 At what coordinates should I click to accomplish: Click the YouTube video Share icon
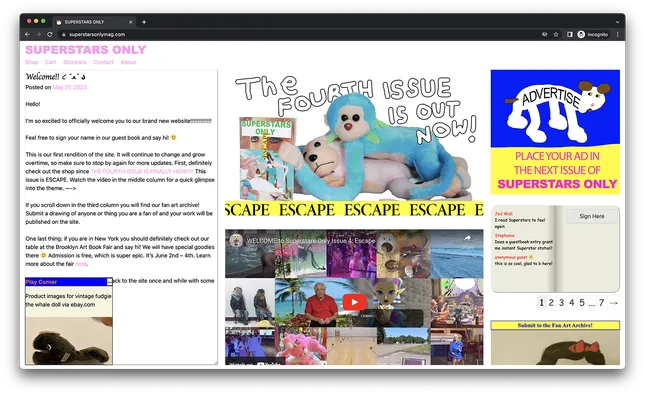tap(467, 241)
